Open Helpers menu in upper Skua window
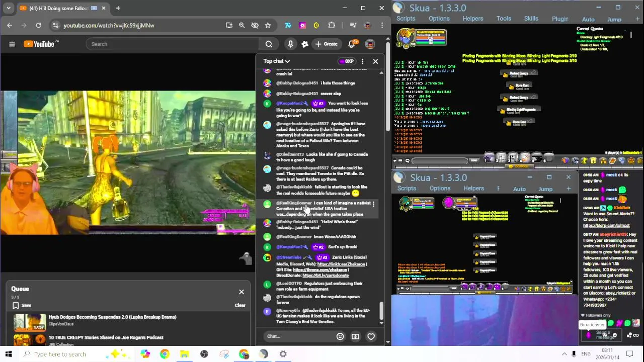This screenshot has height=362, width=644. 472,19
